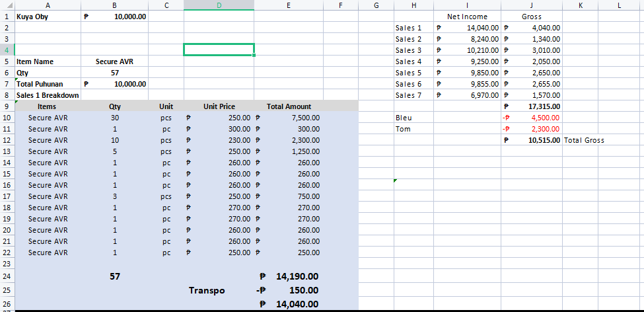This screenshot has height=312, width=644.
Task: Click the Unit Price header cell
Action: (x=219, y=106)
